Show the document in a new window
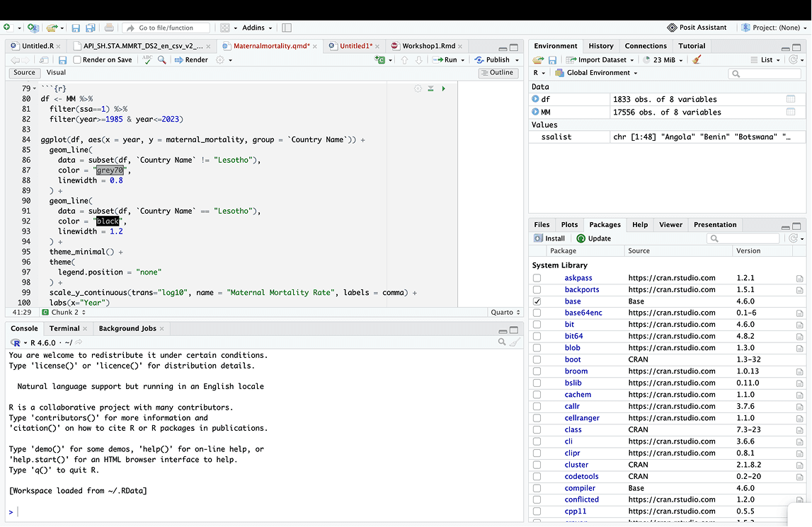The image size is (812, 527). (x=44, y=60)
